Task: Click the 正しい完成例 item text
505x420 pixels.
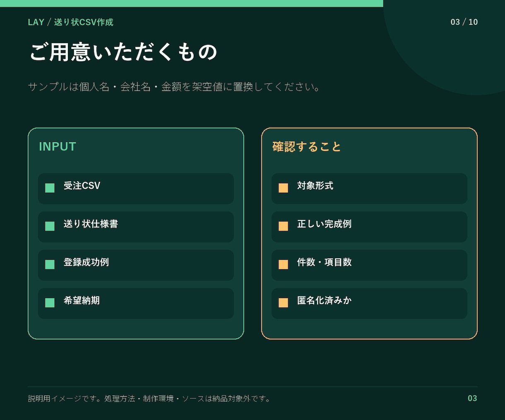Action: (324, 224)
